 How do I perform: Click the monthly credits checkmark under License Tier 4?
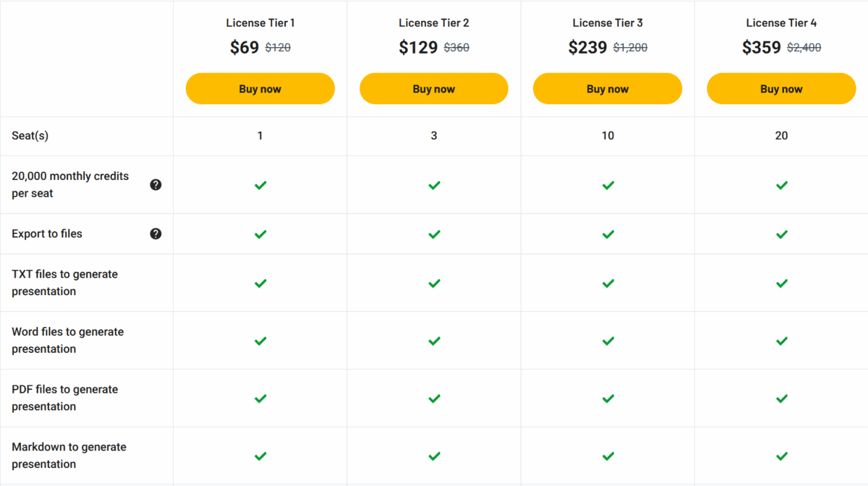(x=781, y=185)
